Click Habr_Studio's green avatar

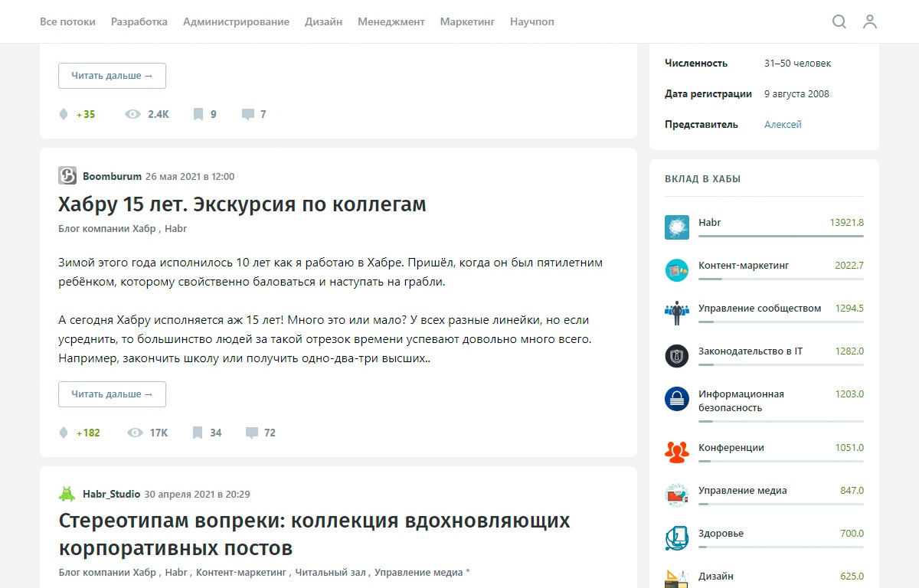[67, 495]
